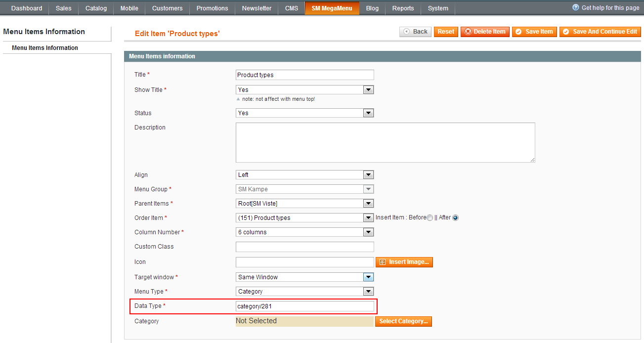This screenshot has width=644, height=343.
Task: Open the SM MegaMenu menu
Action: 332,8
